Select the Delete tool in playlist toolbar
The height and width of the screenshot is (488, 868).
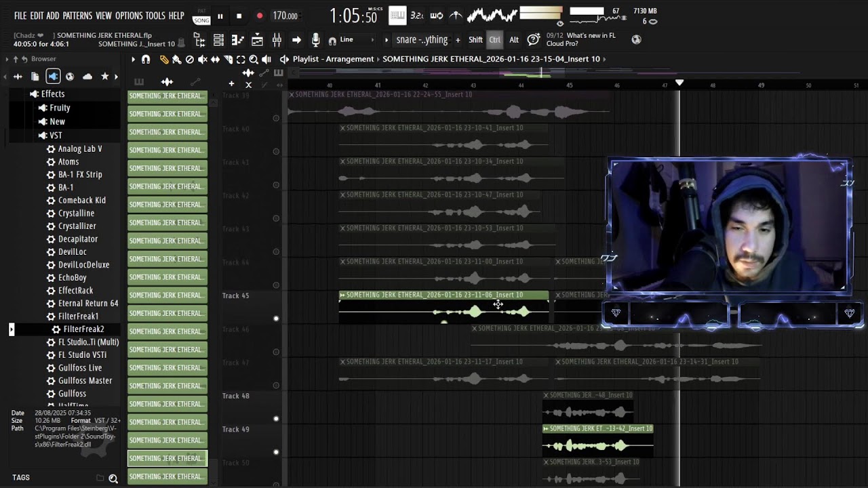[190, 60]
